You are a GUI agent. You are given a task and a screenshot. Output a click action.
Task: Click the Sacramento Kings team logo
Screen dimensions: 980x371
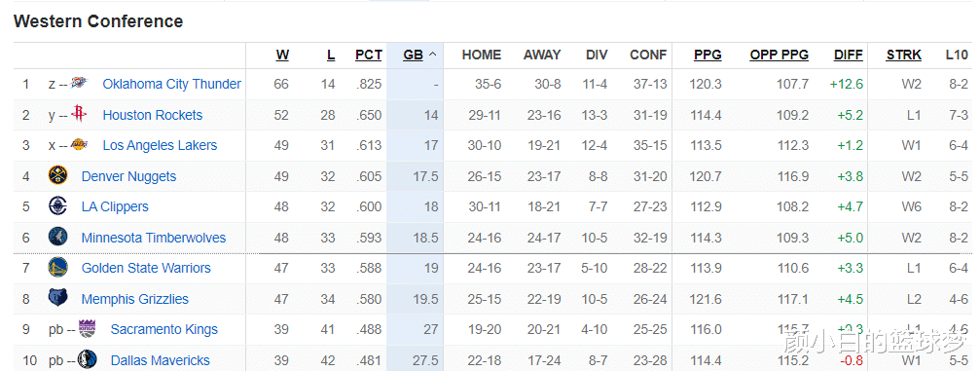[x=88, y=328]
